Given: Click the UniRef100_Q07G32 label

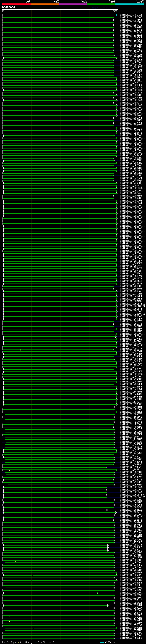Looking at the screenshot, I should coord(131,271).
